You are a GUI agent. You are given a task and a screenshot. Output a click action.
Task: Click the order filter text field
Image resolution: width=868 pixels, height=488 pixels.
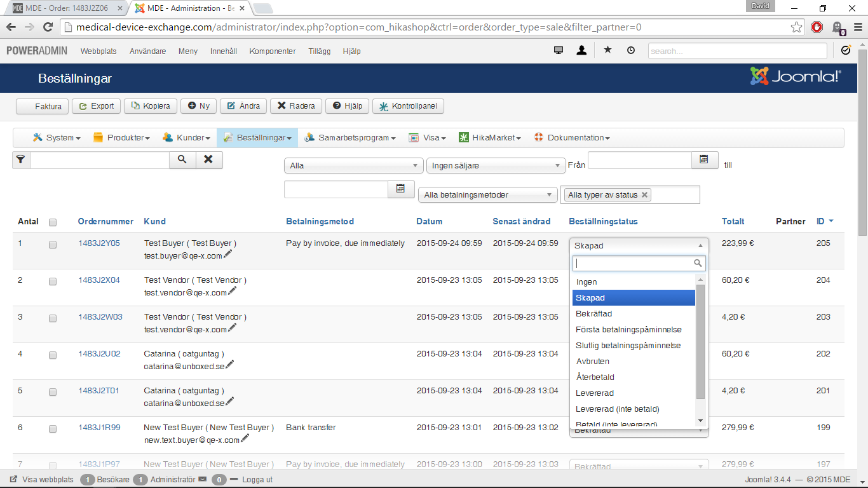point(100,159)
